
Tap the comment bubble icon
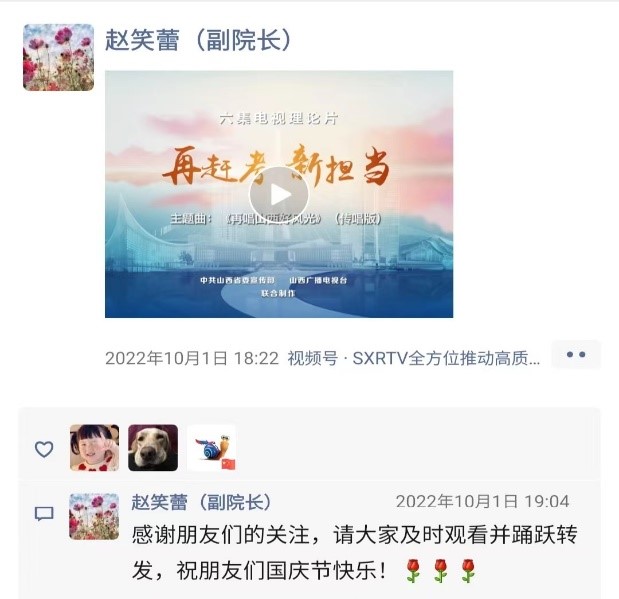[x=44, y=514]
